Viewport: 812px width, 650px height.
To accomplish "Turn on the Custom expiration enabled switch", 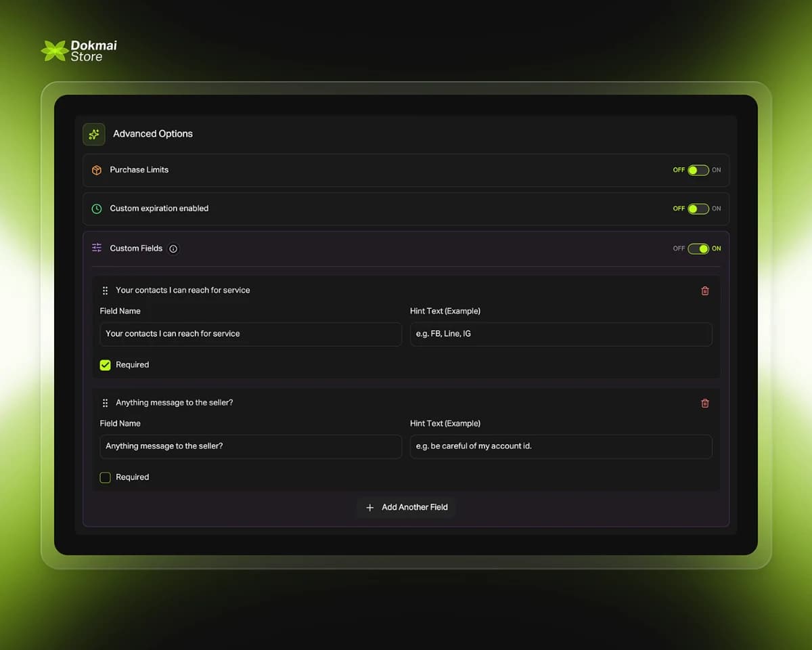I will [x=697, y=209].
